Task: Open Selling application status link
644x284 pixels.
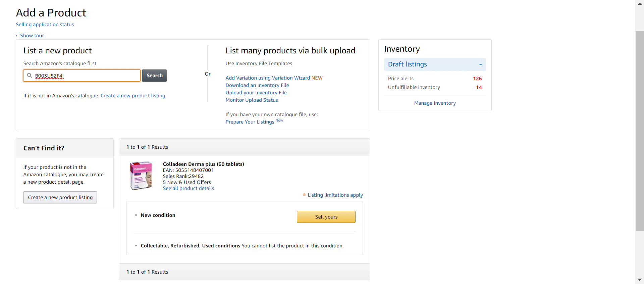Action: click(45, 25)
